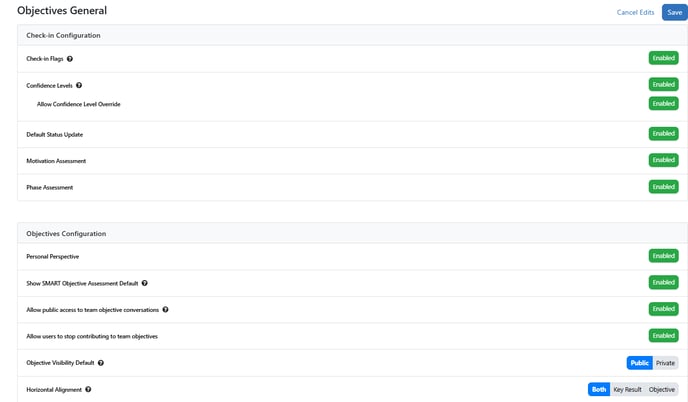Click help icon next to Horizontal Alignment
Image resolution: width=688 pixels, height=402 pixels.
(x=88, y=389)
